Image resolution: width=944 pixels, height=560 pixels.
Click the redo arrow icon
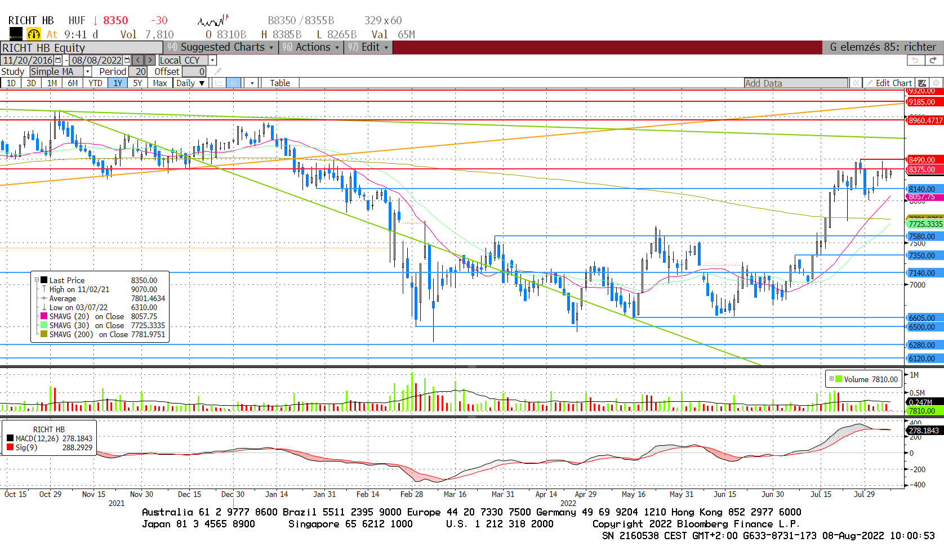[x=933, y=60]
